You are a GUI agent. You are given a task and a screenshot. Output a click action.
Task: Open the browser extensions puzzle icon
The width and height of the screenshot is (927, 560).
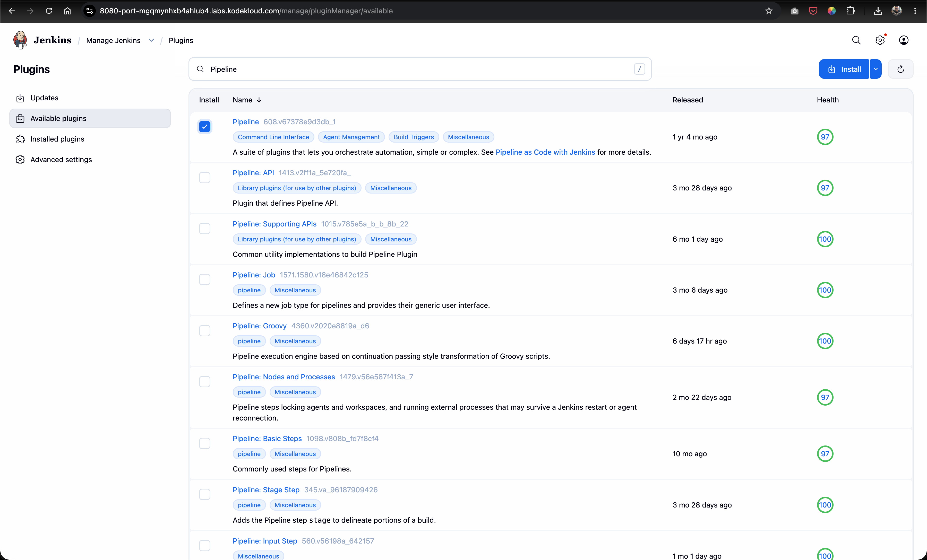click(850, 11)
